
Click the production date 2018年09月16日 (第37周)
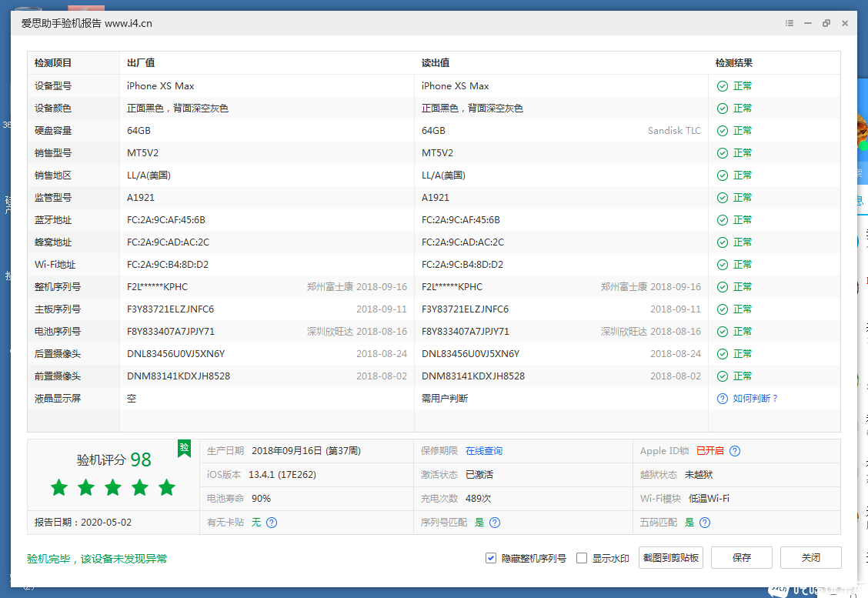(306, 451)
